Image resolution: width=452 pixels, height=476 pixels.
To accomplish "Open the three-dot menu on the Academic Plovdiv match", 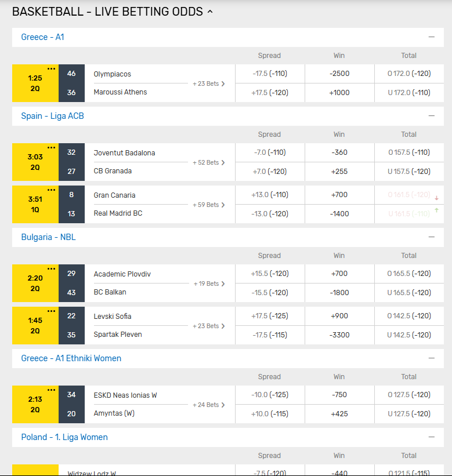I will (52, 269).
